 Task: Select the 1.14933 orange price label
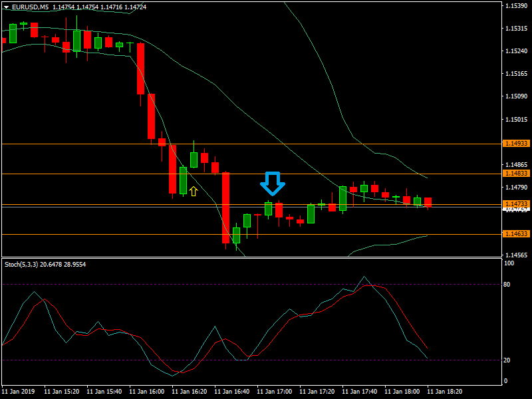(515, 144)
